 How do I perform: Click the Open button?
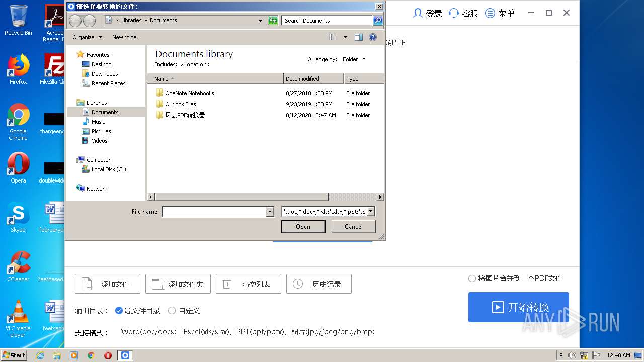[x=303, y=227]
